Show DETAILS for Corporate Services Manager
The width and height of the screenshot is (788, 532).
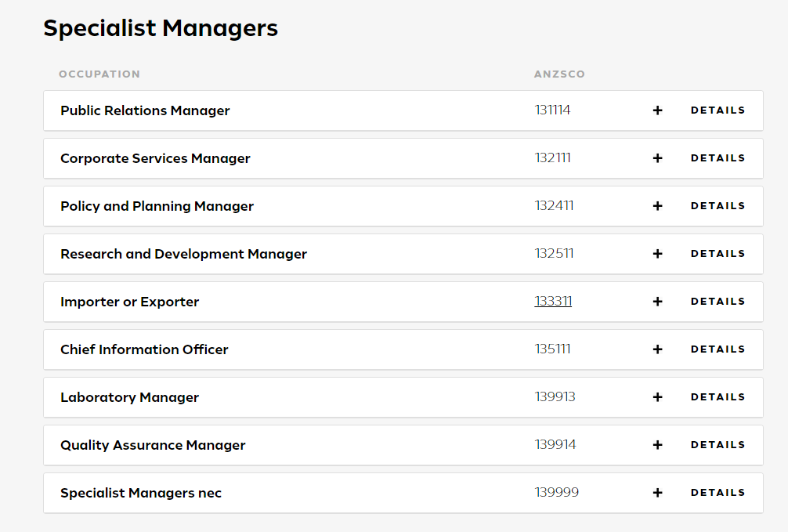(x=718, y=158)
